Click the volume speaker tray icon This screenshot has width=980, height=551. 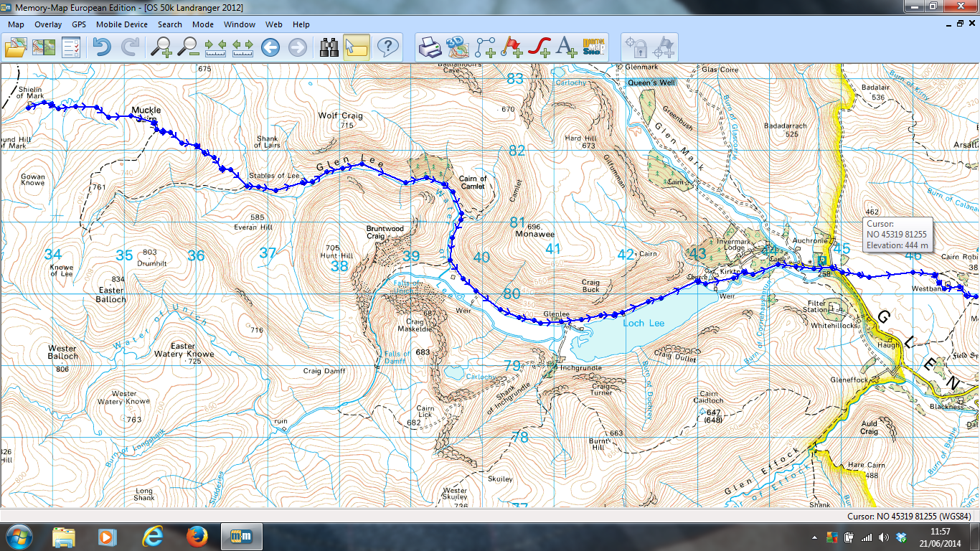(884, 537)
